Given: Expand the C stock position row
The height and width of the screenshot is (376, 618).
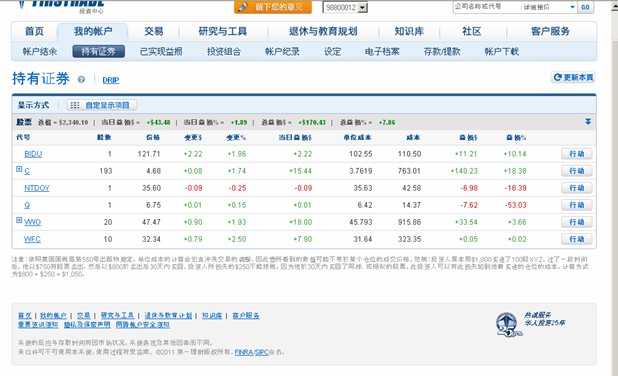Looking at the screenshot, I should [x=19, y=169].
